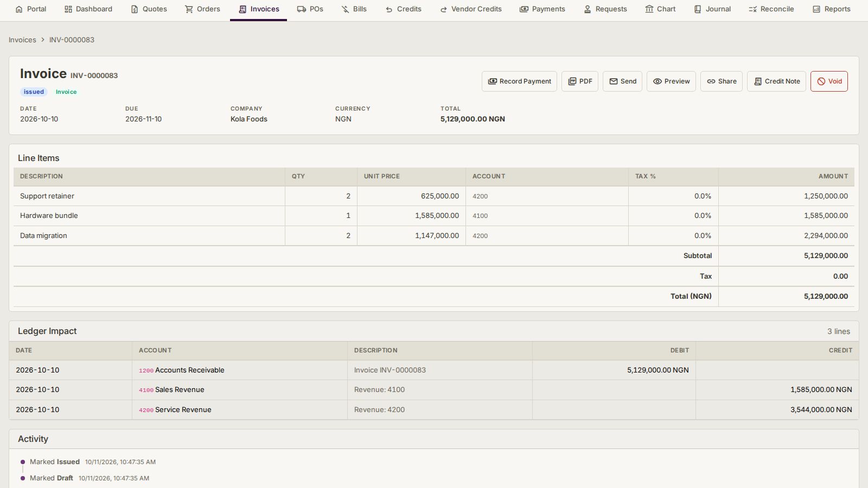The width and height of the screenshot is (868, 488).
Task: Click the Vendor Credits arrow icon
Action: [x=443, y=9]
